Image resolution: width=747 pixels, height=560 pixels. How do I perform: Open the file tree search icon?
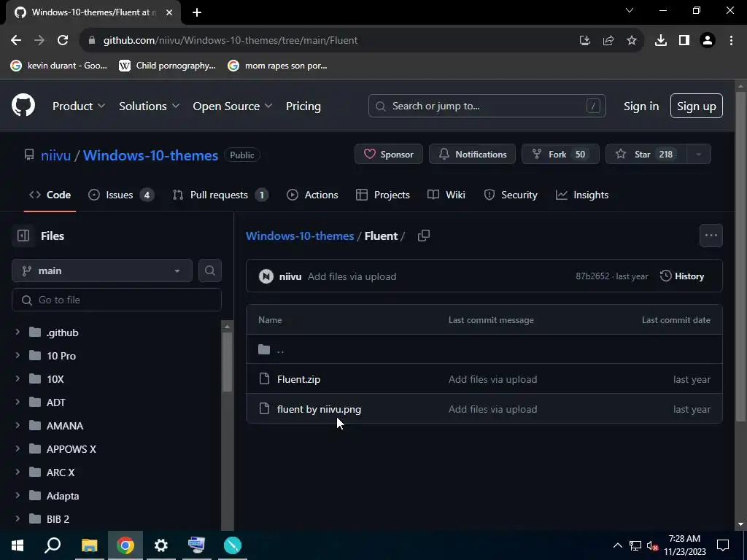click(x=209, y=271)
